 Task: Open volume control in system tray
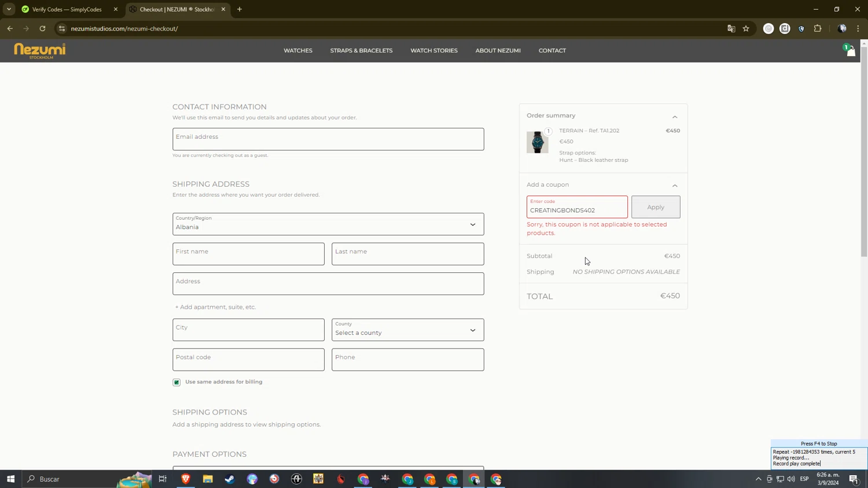(791, 479)
